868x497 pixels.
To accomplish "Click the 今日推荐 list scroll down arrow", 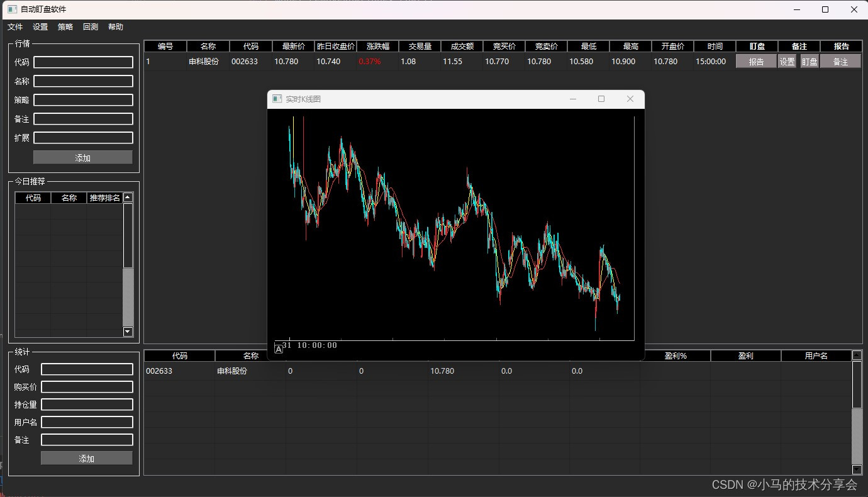I will point(128,332).
